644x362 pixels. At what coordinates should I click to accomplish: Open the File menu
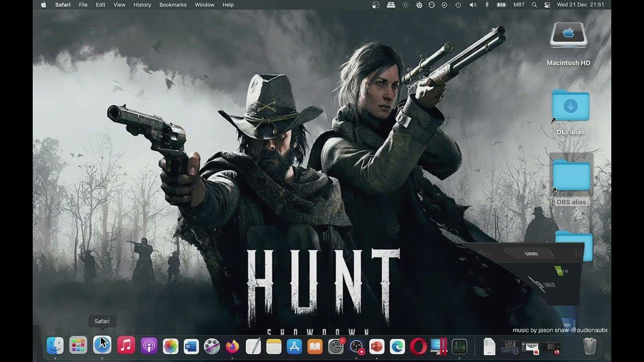[83, 5]
